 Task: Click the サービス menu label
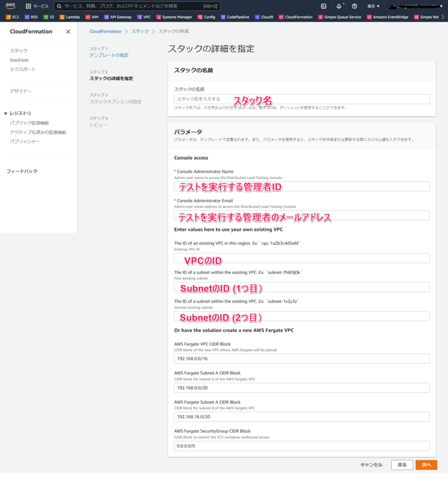(40, 6)
